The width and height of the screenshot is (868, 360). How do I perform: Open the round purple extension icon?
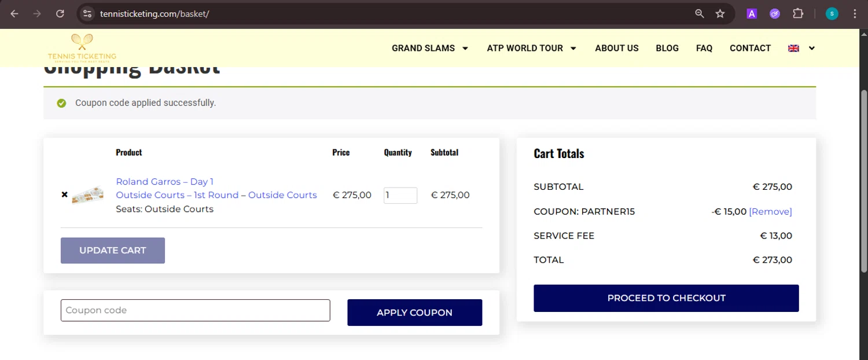pos(775,14)
